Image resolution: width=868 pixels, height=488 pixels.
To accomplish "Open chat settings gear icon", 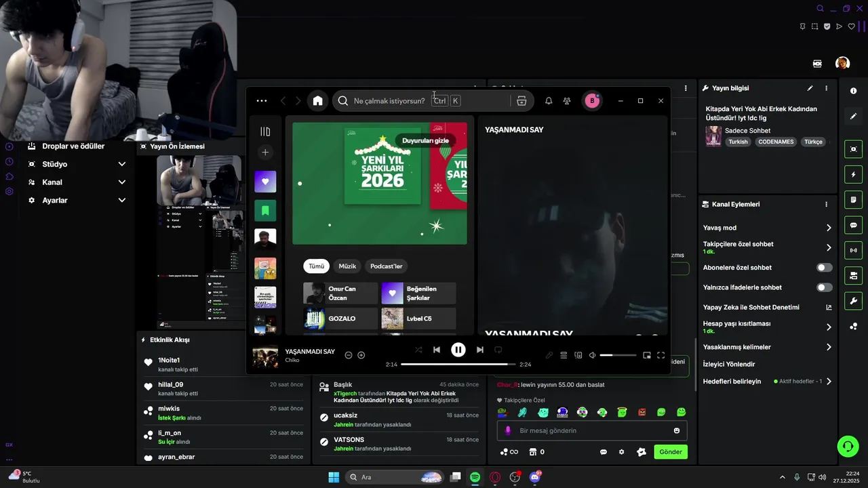I will [621, 452].
